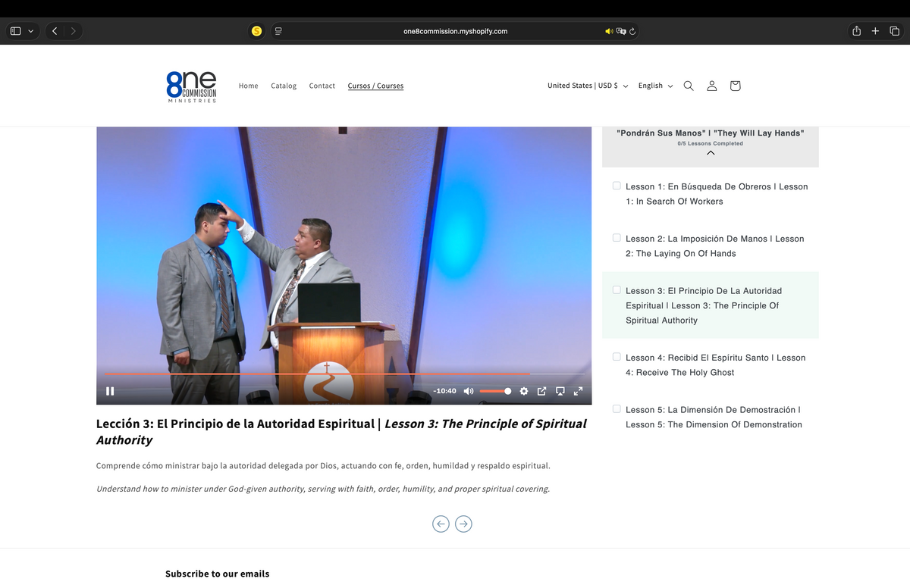Open the translate icon in the address bar
This screenshot has height=588, width=910.
click(621, 31)
